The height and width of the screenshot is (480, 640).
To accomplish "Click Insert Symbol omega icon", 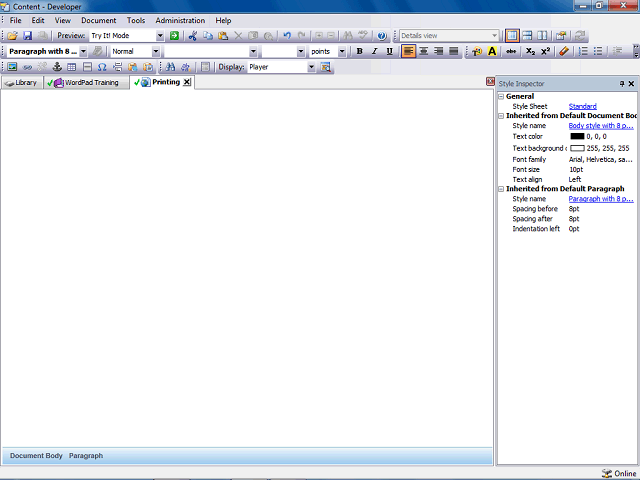I will (x=102, y=67).
